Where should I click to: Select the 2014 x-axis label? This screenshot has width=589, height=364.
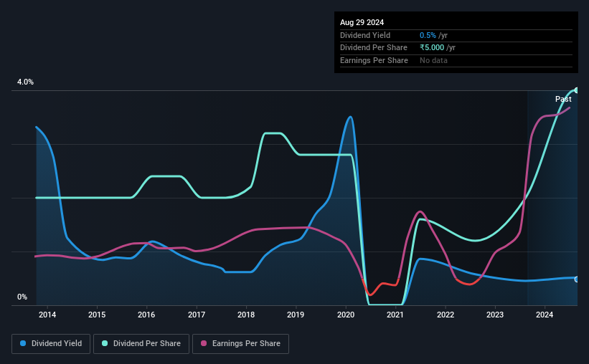coord(47,315)
